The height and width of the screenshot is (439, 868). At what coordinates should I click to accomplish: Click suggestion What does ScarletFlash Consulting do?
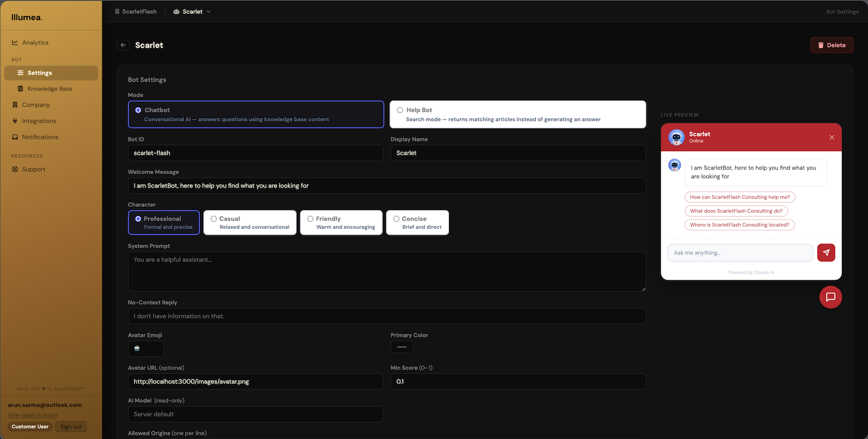(x=736, y=211)
